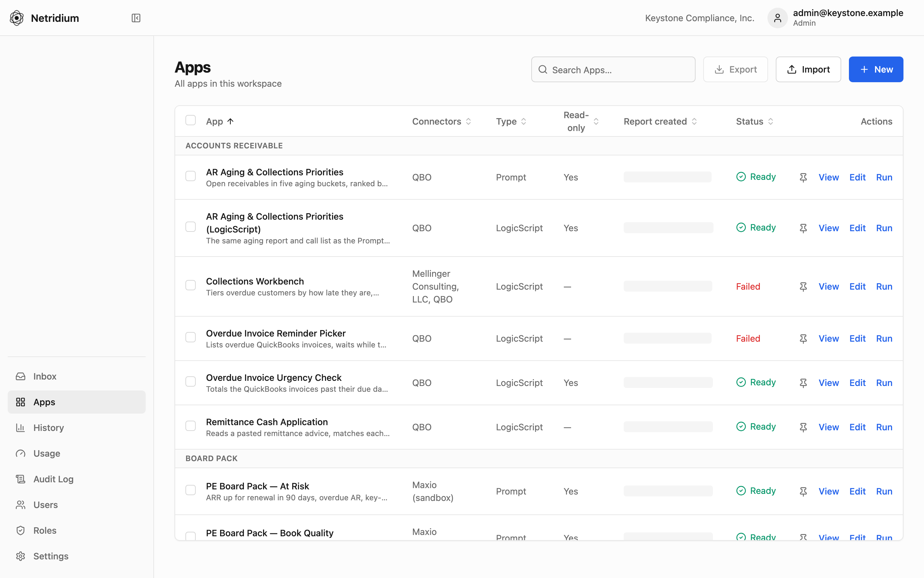Create a new app with New button
The image size is (924, 578).
[x=876, y=70]
